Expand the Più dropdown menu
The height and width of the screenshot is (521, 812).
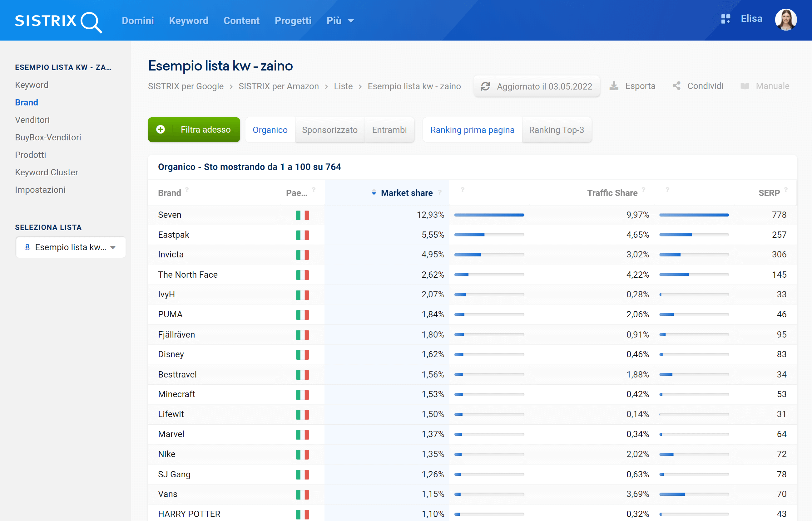[x=340, y=20]
